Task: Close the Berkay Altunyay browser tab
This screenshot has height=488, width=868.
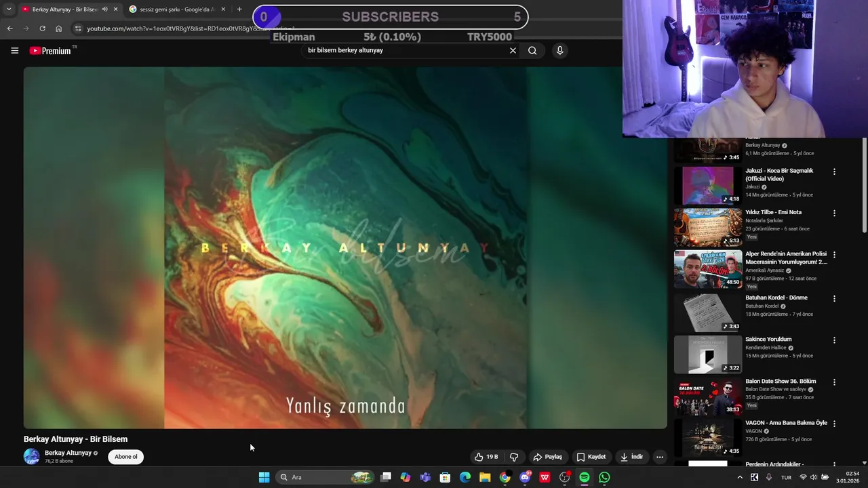Action: 115,9
